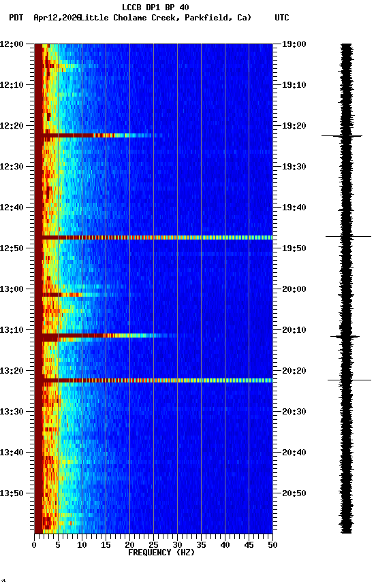Click the 13:40 PDT time label

[x=12, y=453]
